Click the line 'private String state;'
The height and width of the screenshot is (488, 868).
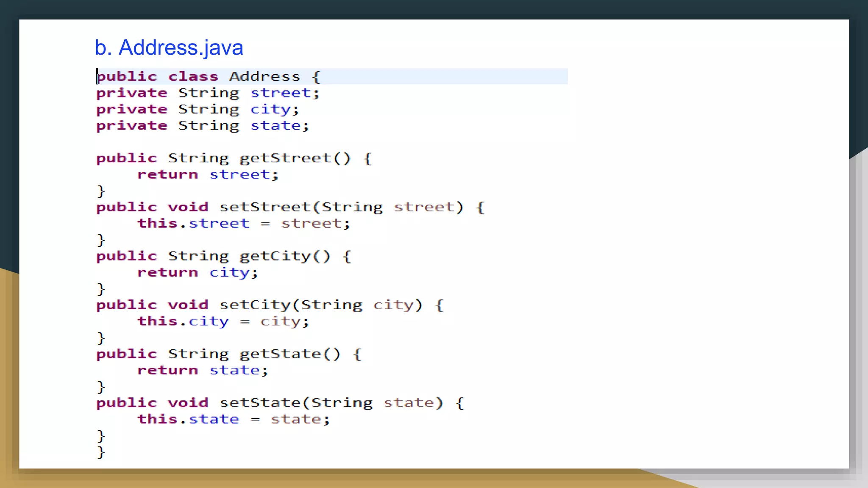tap(203, 126)
